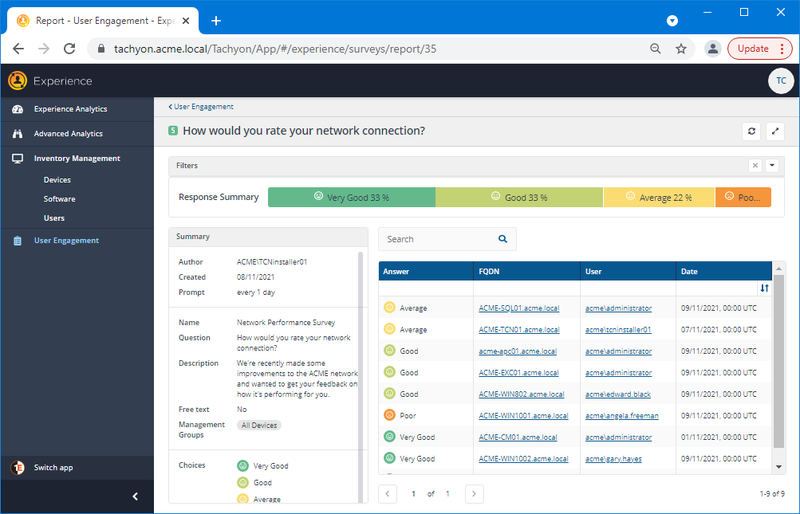The width and height of the screenshot is (800, 514).
Task: Click Average face icon in ACME-SQL01 row
Action: tap(389, 308)
